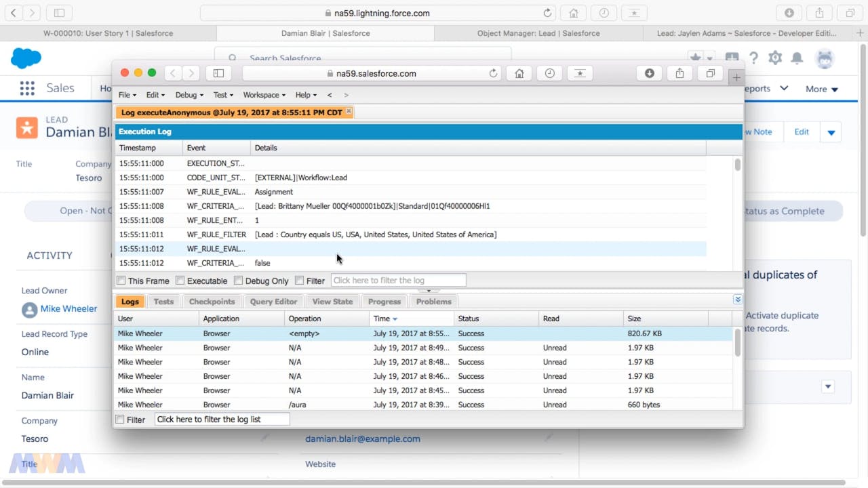Open the Mike Wheeler lead owner link
The height and width of the screenshot is (488, 868).
68,308
